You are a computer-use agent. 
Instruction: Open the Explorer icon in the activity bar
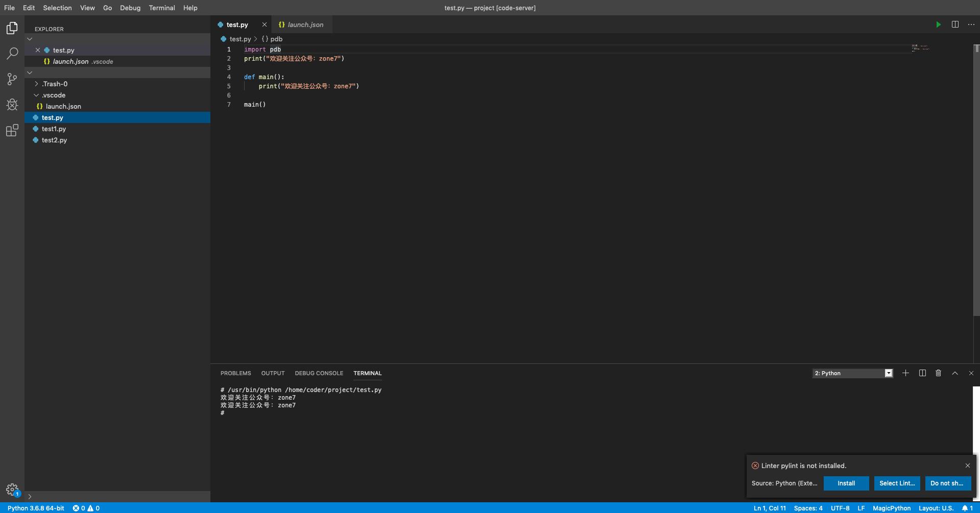point(12,28)
